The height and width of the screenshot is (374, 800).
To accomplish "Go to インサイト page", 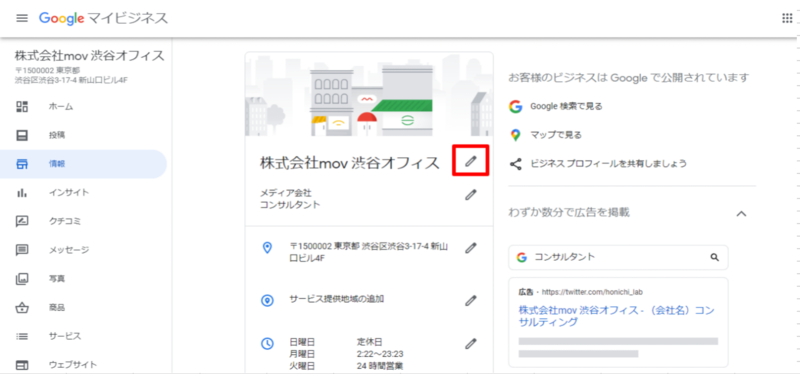I will click(69, 192).
